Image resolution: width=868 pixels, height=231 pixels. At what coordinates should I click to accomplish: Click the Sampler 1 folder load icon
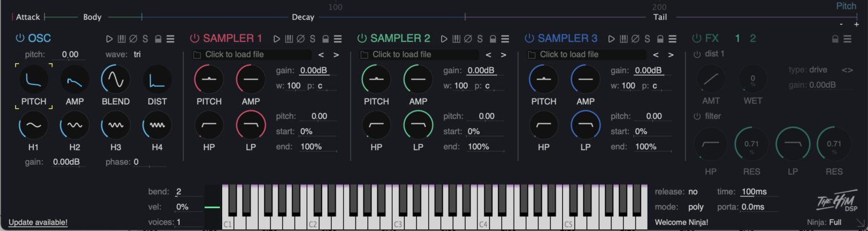(x=197, y=55)
